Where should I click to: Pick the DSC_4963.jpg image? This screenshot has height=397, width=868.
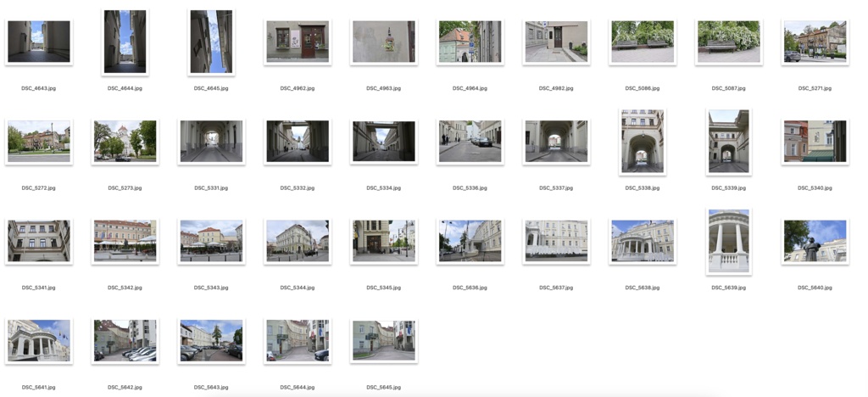click(x=384, y=42)
